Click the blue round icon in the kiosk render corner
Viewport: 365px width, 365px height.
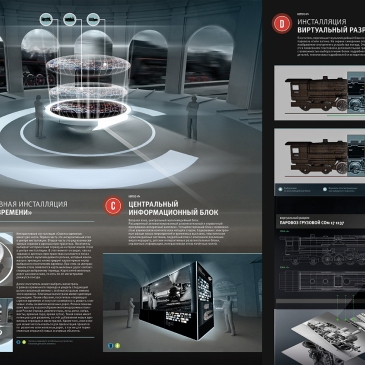coord(111,346)
